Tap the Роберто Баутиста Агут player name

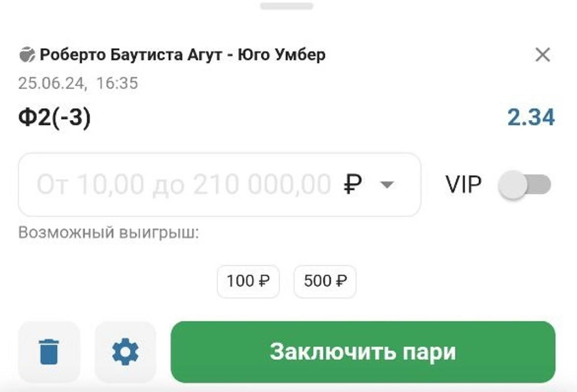[131, 55]
